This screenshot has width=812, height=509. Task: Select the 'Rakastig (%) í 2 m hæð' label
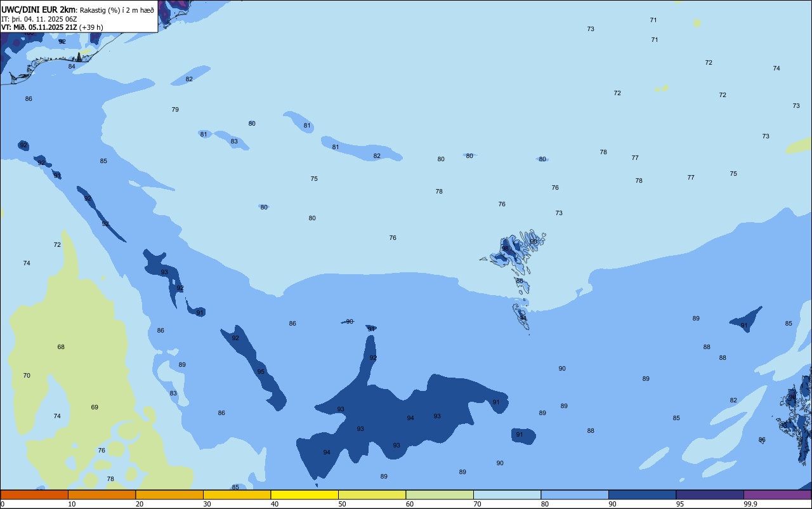[x=117, y=10]
